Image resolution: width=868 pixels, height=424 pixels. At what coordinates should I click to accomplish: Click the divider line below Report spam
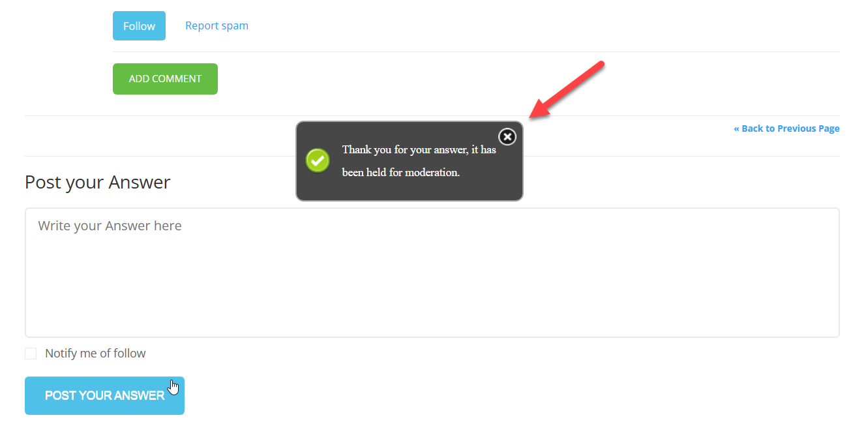pos(476,52)
